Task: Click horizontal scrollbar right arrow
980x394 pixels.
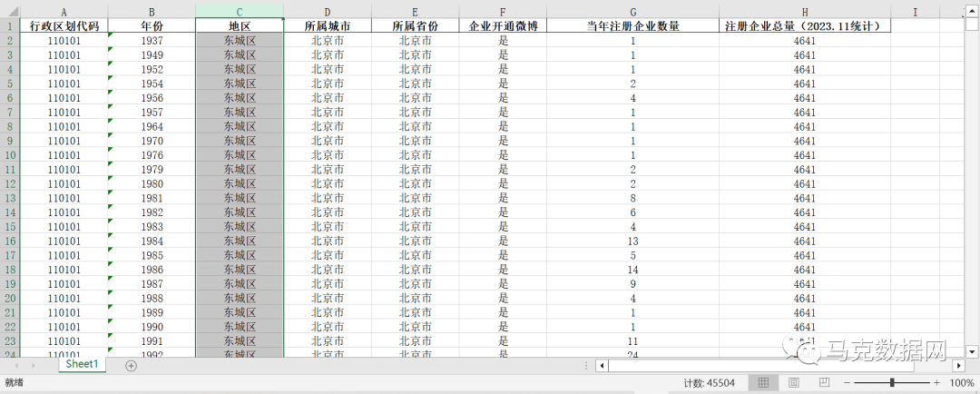Action: coord(959,365)
